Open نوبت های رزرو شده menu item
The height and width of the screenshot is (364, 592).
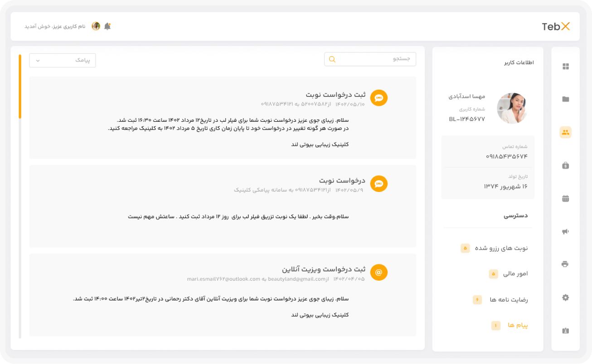coord(501,248)
